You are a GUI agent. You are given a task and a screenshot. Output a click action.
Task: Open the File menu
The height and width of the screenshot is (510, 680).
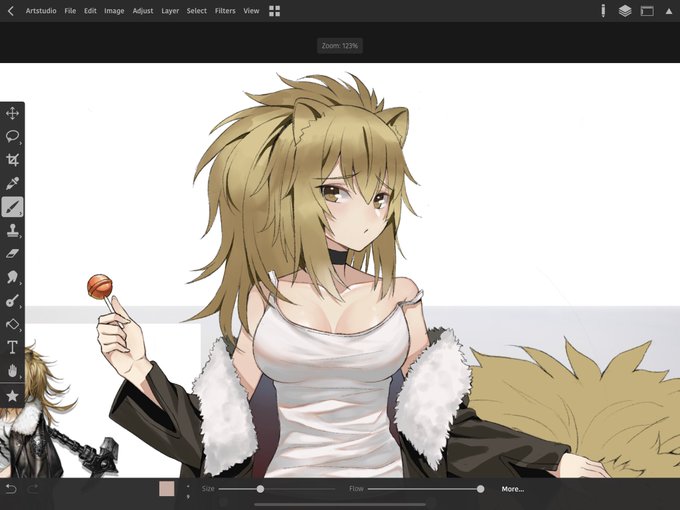coord(70,11)
